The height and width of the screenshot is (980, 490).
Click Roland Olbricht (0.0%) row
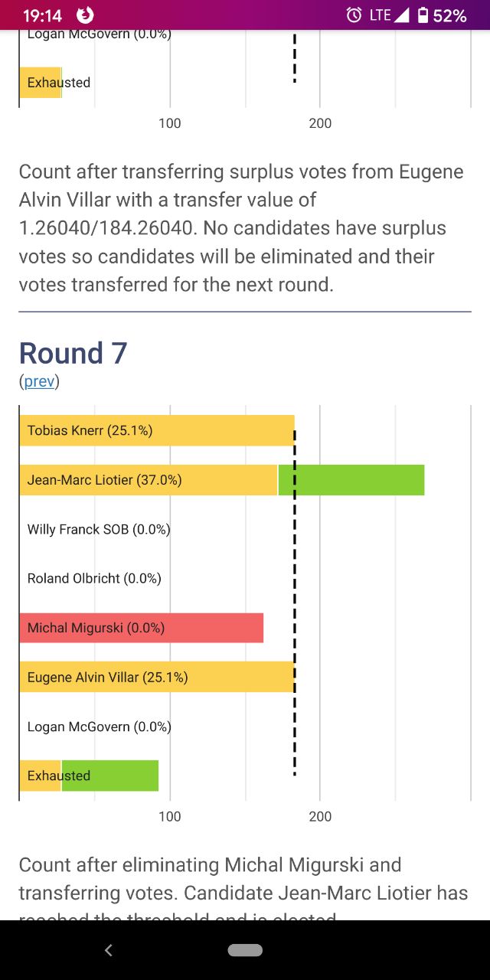click(x=94, y=578)
